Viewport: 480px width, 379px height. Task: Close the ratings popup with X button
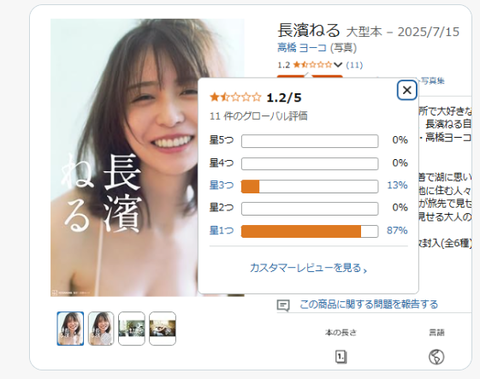407,90
